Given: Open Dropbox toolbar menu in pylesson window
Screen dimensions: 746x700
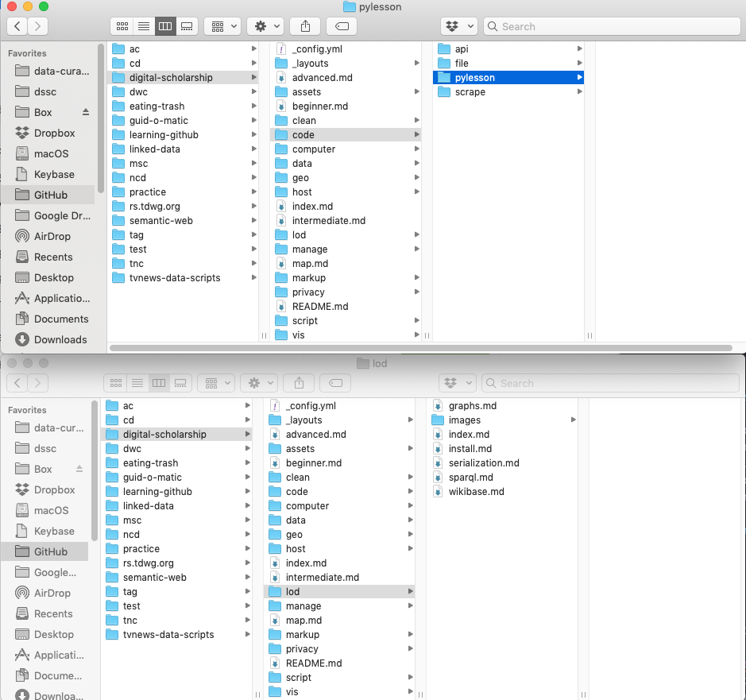Looking at the screenshot, I should (459, 26).
